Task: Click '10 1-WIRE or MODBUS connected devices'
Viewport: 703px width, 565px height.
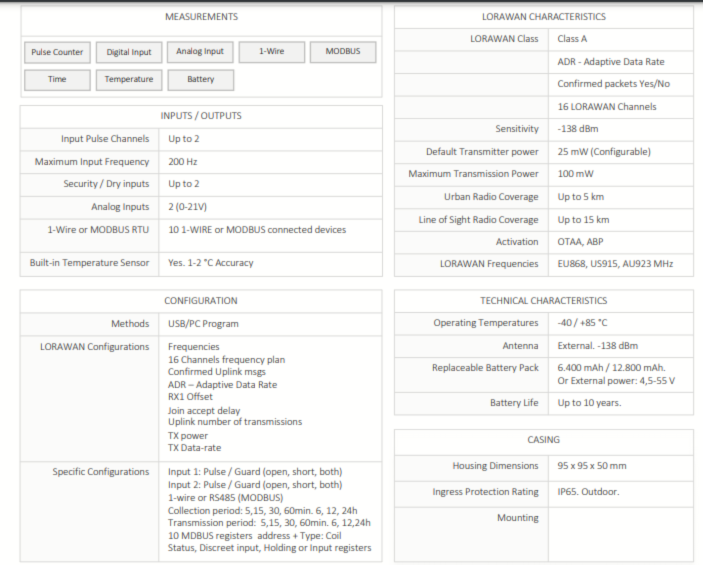Action: point(257,230)
